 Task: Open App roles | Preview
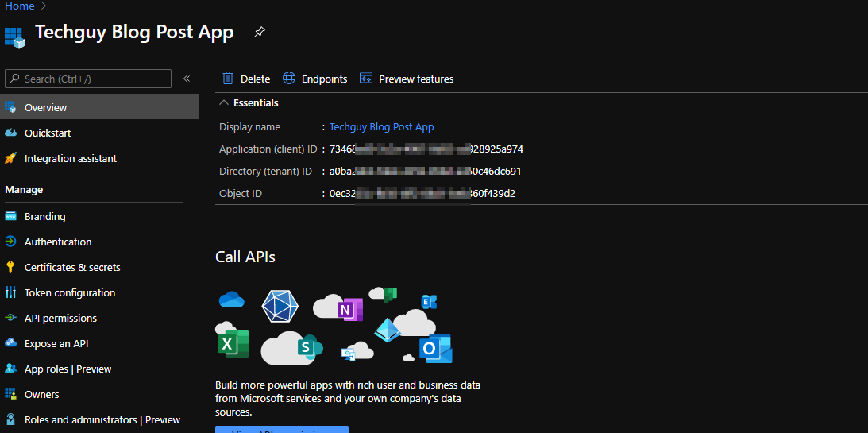coord(68,369)
